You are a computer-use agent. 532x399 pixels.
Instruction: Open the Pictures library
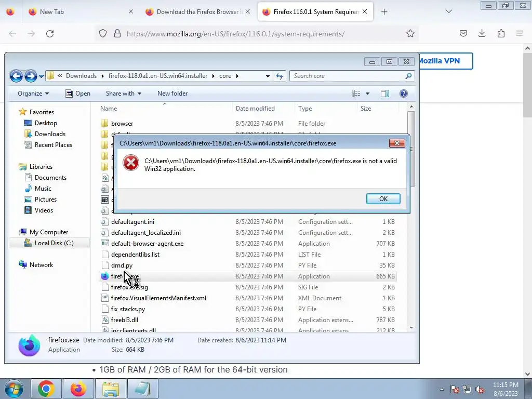[46, 199]
